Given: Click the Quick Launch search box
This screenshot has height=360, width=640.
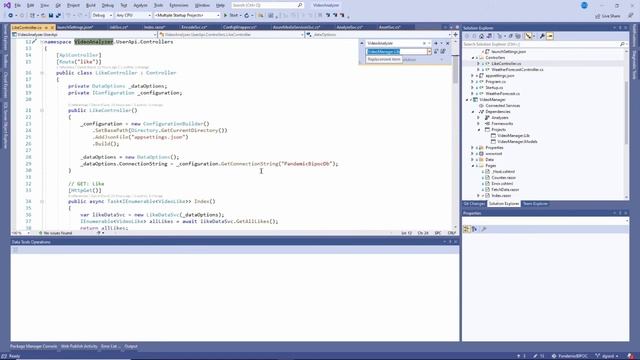Looking at the screenshot, I should click(267, 5).
